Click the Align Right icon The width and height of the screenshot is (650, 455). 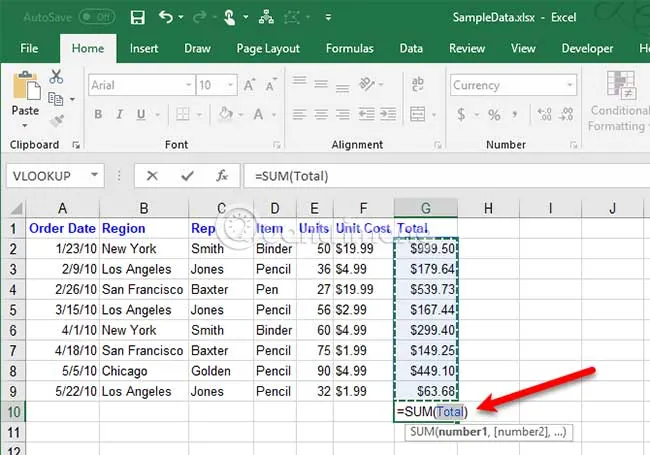(x=342, y=114)
